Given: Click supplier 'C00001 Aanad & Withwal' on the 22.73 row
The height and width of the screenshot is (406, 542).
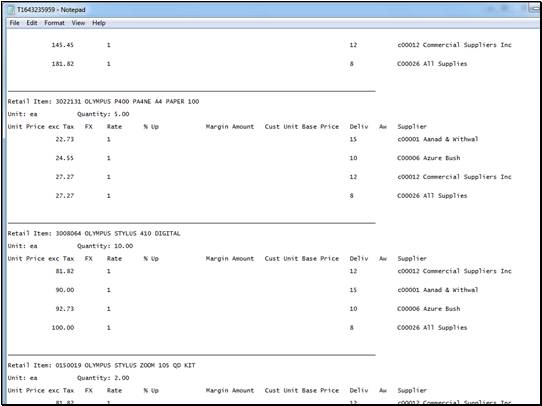Looking at the screenshot, I should (438, 139).
